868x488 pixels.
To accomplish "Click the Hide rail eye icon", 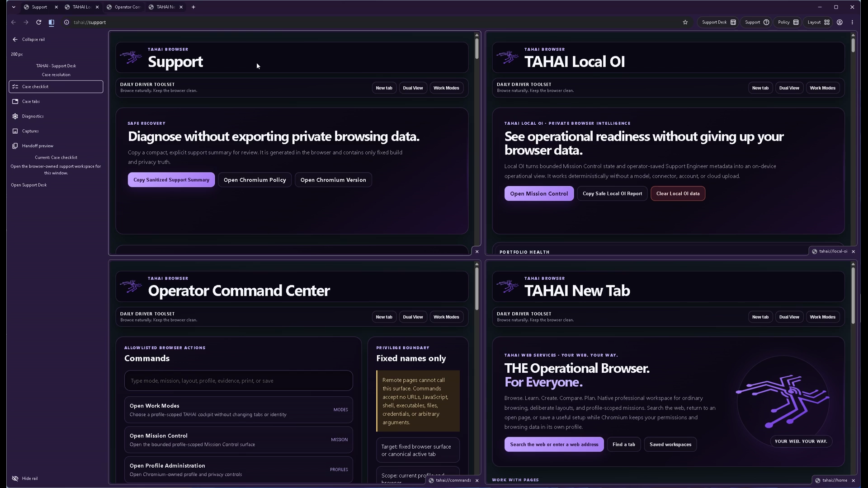I will (x=15, y=479).
